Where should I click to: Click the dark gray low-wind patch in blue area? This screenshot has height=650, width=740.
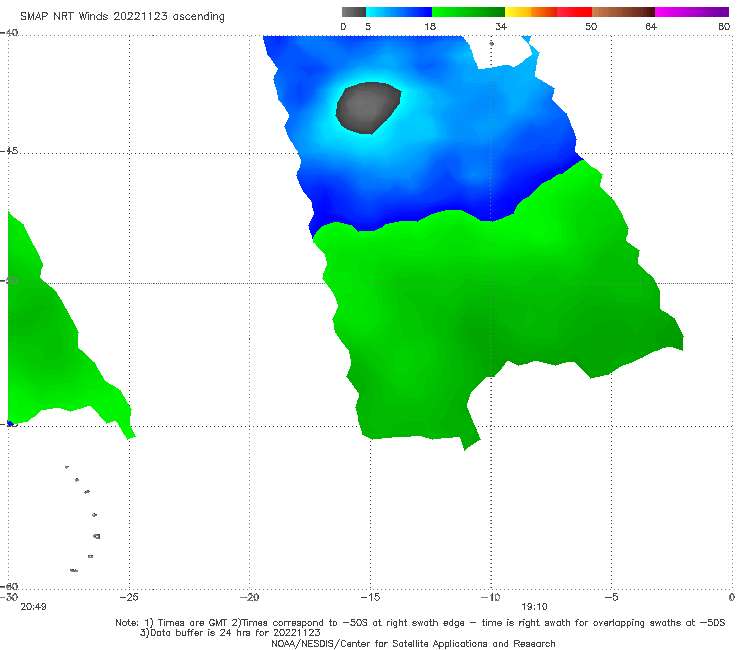pos(367,108)
